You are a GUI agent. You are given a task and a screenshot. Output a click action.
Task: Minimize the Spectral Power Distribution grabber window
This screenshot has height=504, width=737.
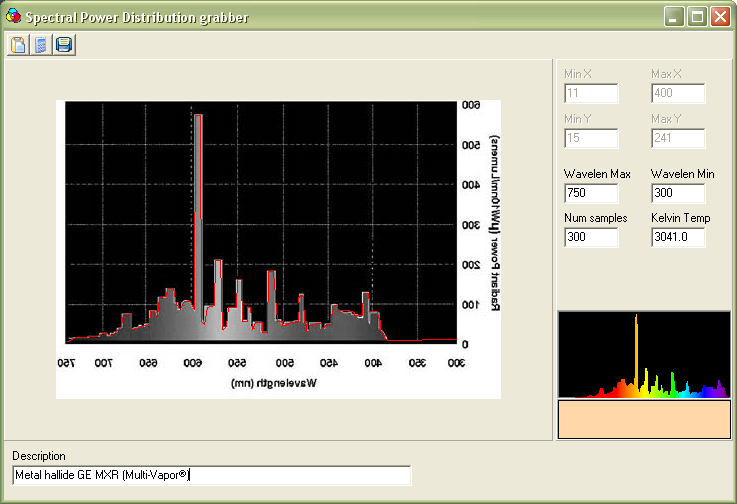tap(674, 17)
